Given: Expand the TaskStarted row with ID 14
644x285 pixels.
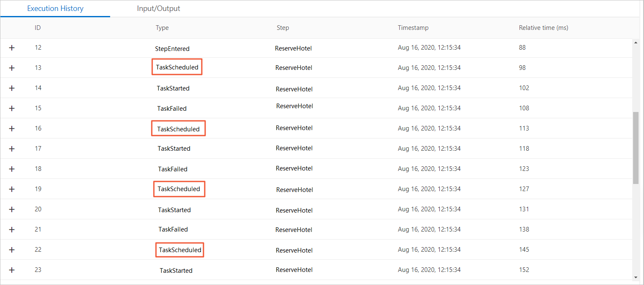Looking at the screenshot, I should pos(12,88).
